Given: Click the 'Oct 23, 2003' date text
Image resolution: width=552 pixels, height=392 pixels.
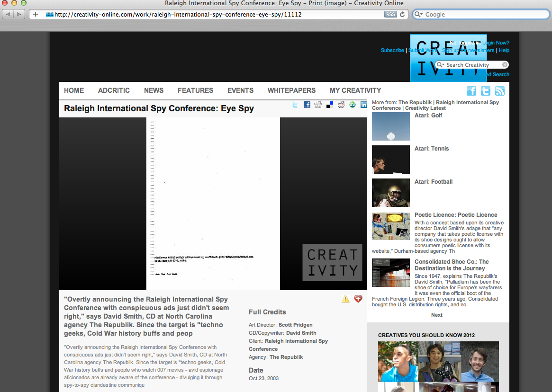Looking at the screenshot, I should [263, 378].
